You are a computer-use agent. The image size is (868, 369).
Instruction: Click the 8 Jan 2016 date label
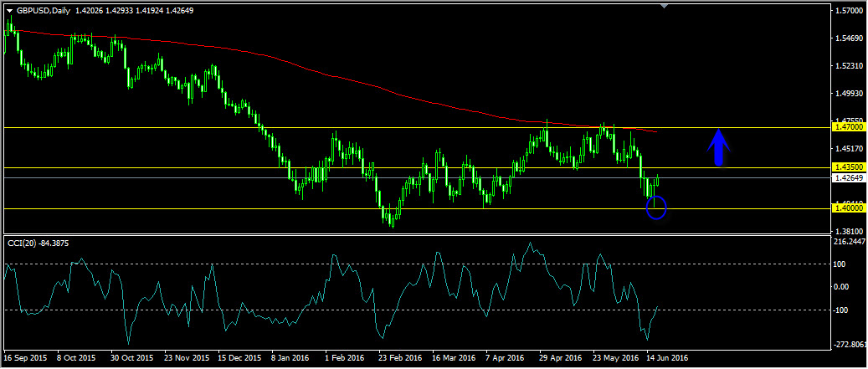tap(290, 358)
